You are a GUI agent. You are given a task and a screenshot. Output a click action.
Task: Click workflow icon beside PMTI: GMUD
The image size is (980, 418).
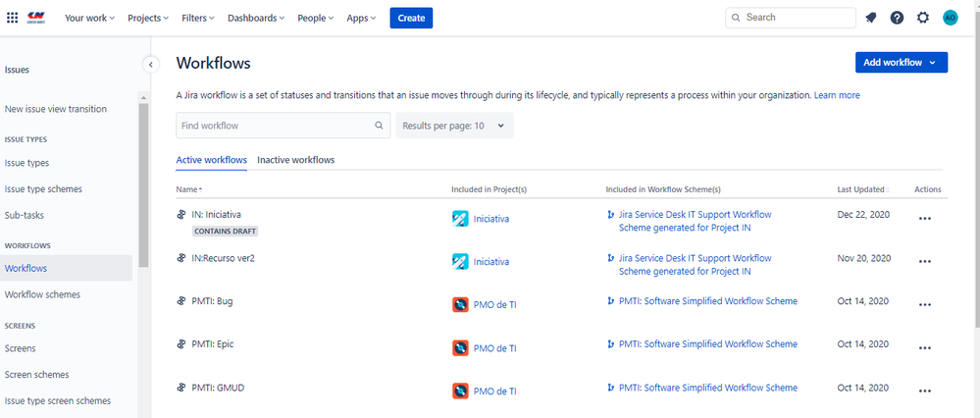[x=181, y=388]
